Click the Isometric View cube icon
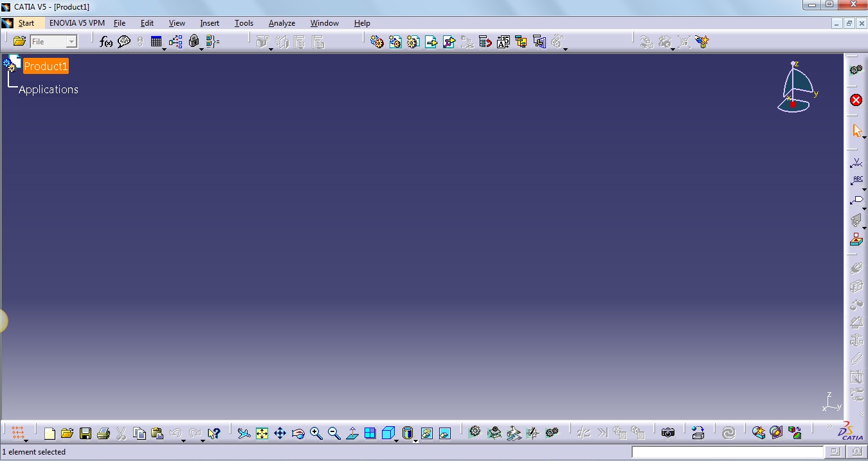The image size is (868, 461). click(388, 433)
